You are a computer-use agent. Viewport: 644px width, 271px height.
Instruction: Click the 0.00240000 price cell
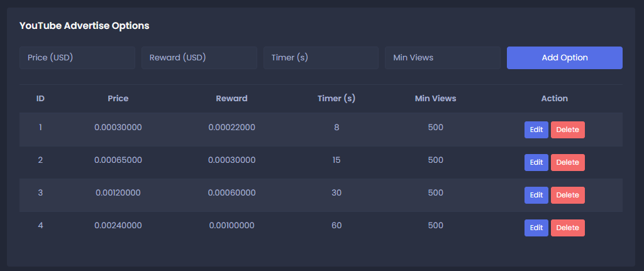(x=118, y=225)
